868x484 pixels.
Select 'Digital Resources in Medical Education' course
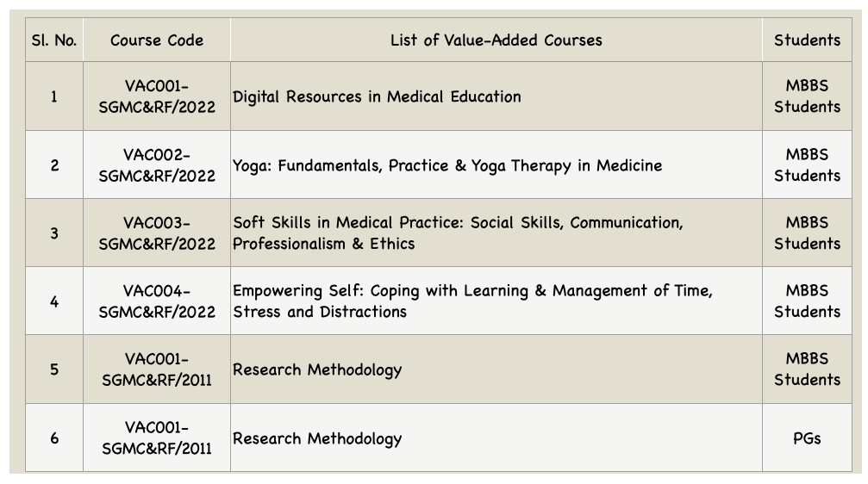pos(377,96)
